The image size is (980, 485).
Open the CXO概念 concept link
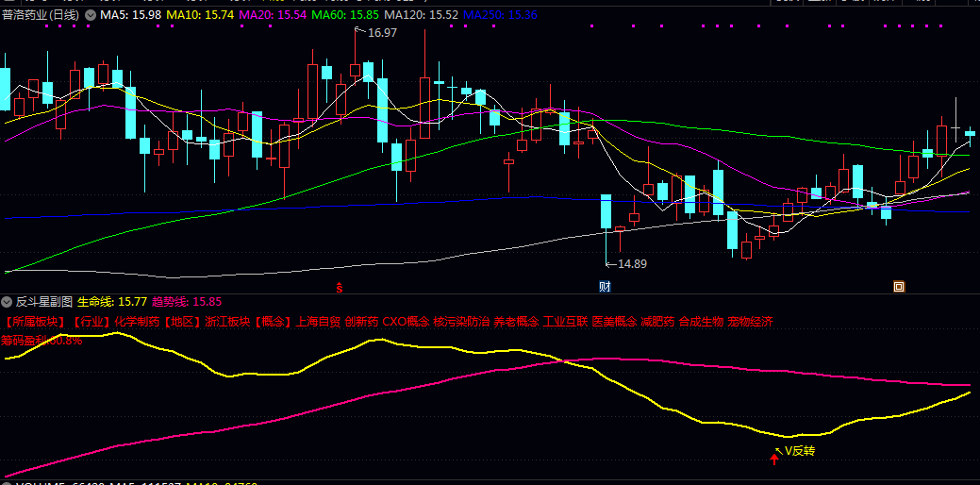(x=406, y=322)
